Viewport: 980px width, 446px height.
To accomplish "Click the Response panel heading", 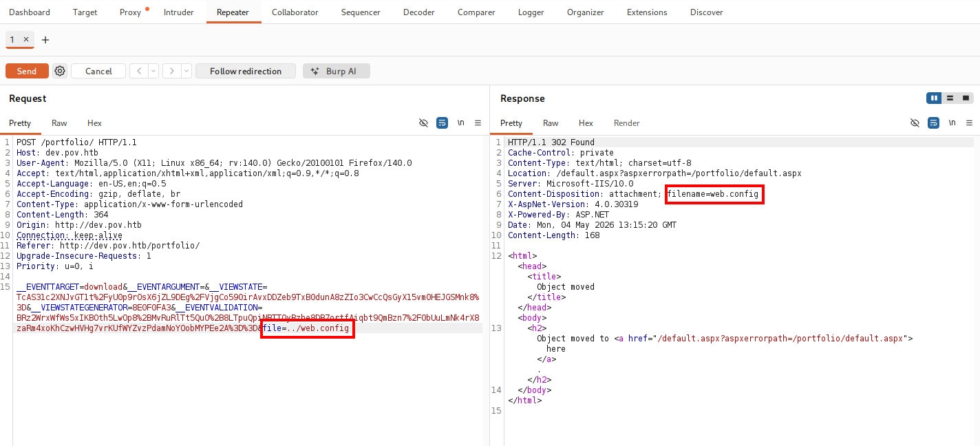I will coord(522,98).
